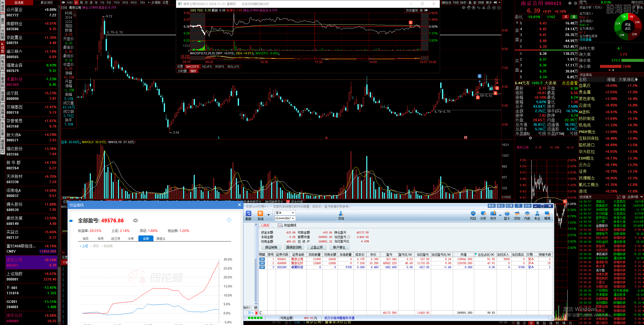
Task: Click the green 净中单 -1713 bar
Action: tap(632, 60)
